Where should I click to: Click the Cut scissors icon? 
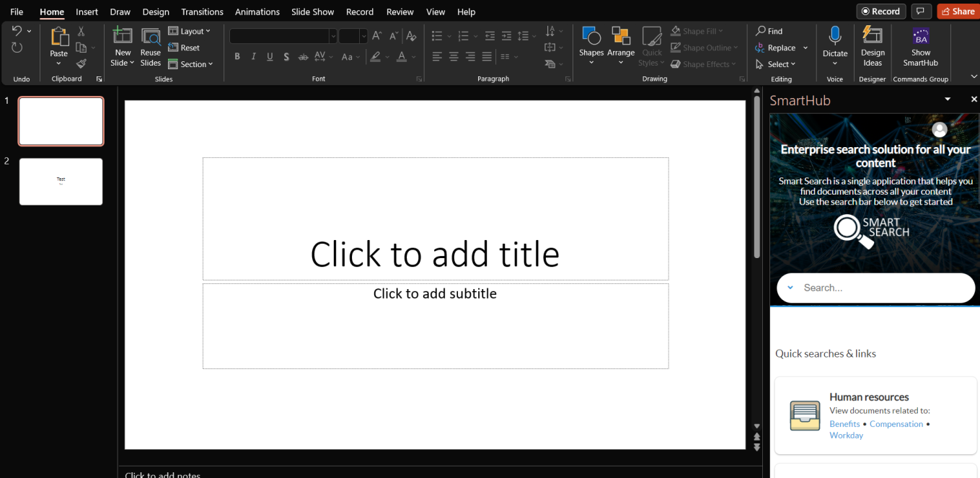pos(81,31)
